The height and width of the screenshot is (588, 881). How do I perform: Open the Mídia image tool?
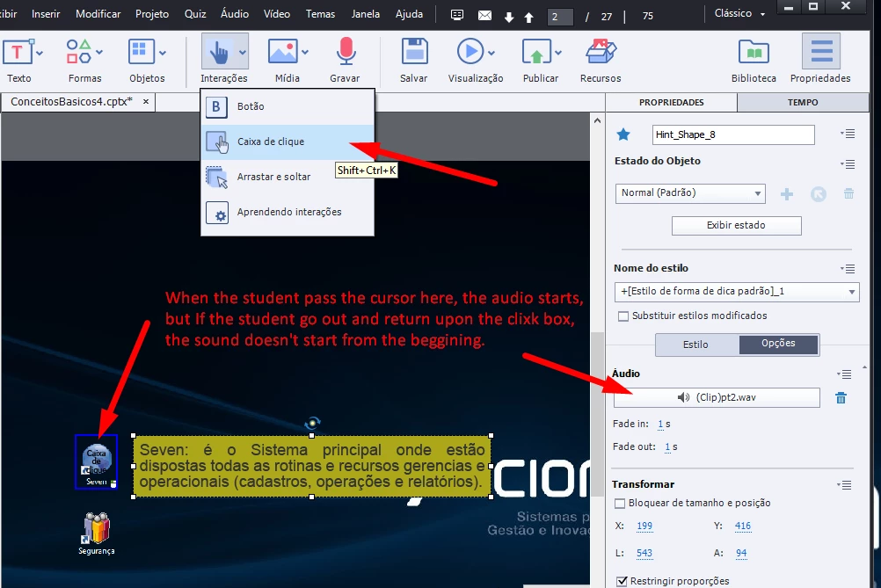pos(282,52)
